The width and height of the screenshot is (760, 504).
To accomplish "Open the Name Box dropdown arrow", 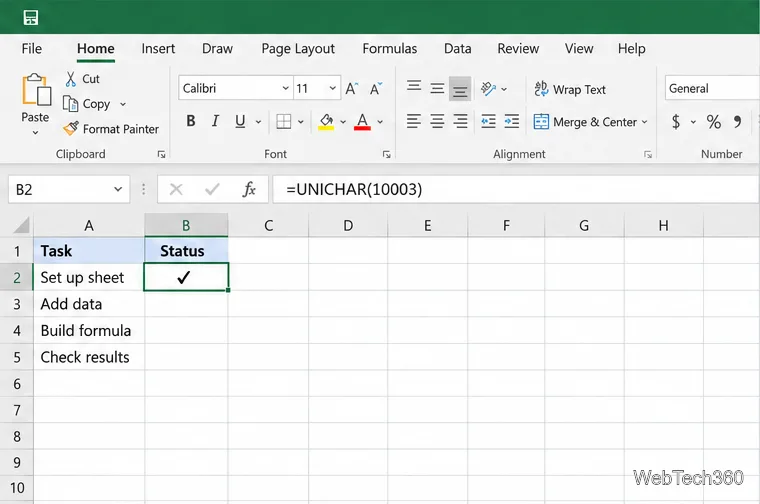I will [118, 189].
